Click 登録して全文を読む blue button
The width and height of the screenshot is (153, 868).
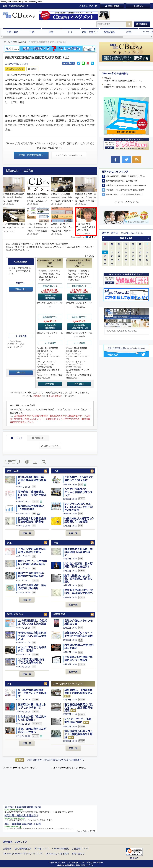(x=31, y=155)
